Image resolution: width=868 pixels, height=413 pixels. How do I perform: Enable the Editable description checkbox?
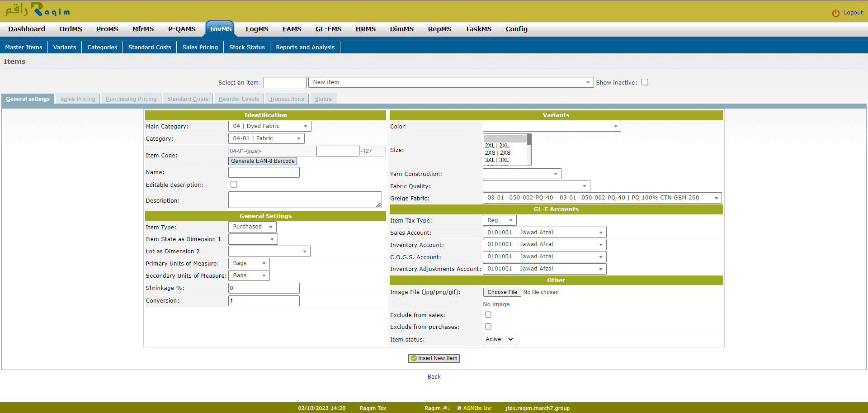[234, 185]
